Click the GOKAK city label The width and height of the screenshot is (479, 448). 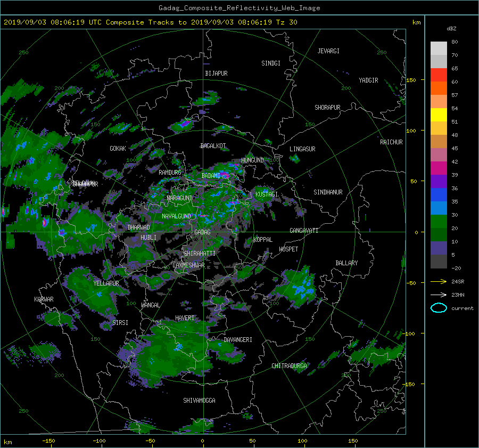pyautogui.click(x=118, y=149)
